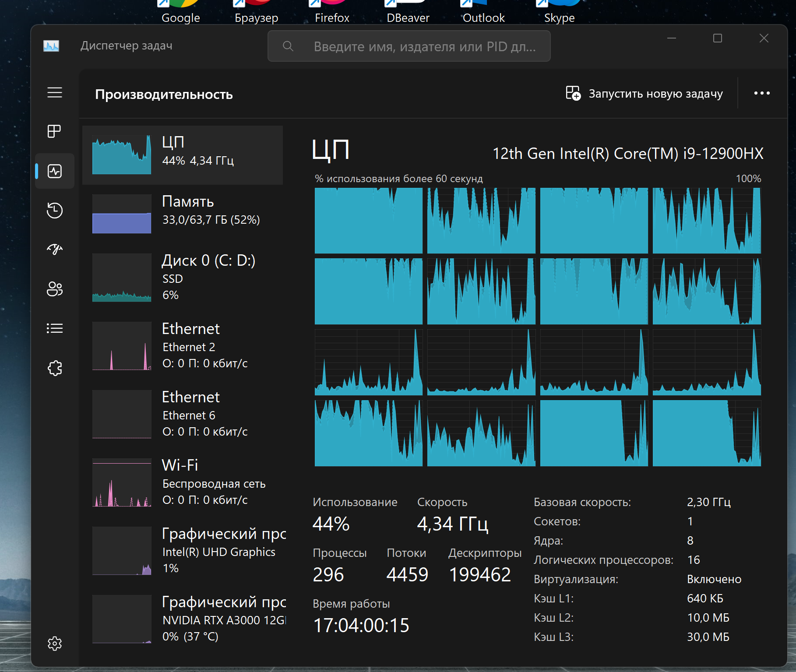Open the Services puzzle icon
Viewport: 796px width, 672px height.
54,368
